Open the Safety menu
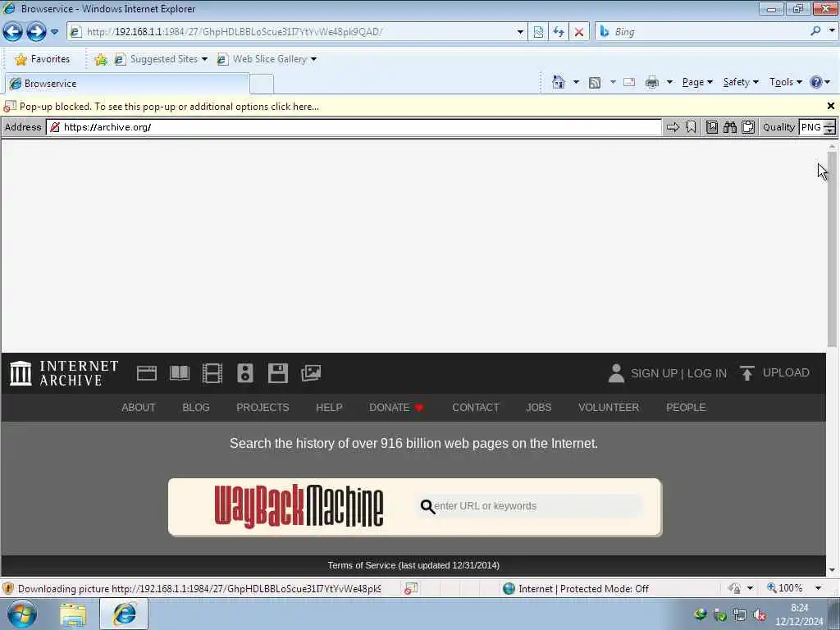 click(x=741, y=82)
